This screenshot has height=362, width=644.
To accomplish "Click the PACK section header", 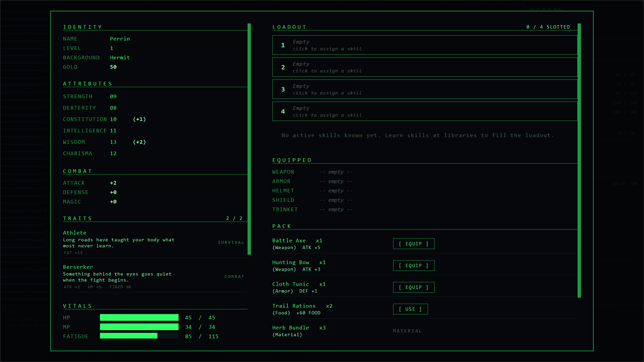I will coord(282,226).
